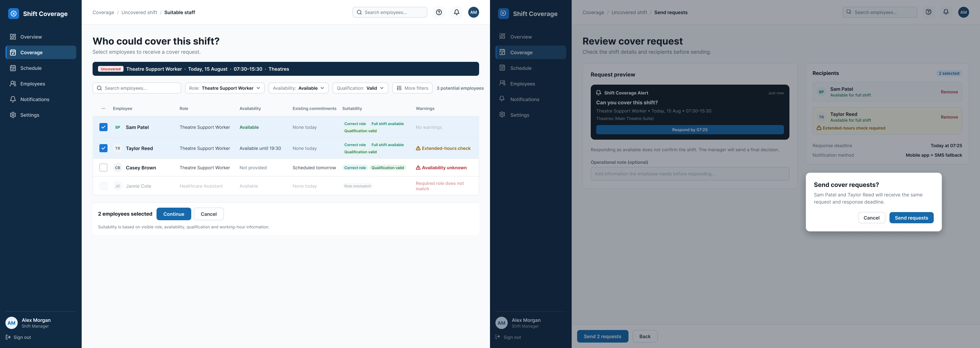Click AM avatar in Suitable staff window header
This screenshot has height=348, width=980.
pyautogui.click(x=474, y=12)
